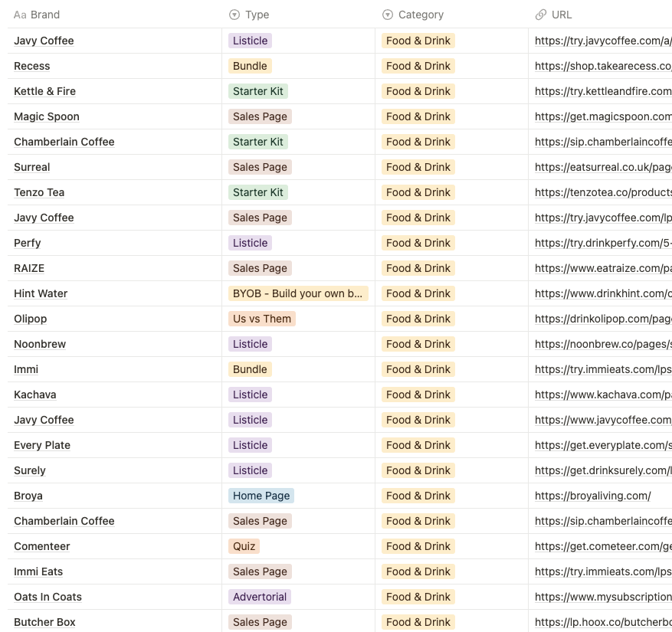The width and height of the screenshot is (672, 632).
Task: Click the select icon beside Category header
Action: point(388,15)
